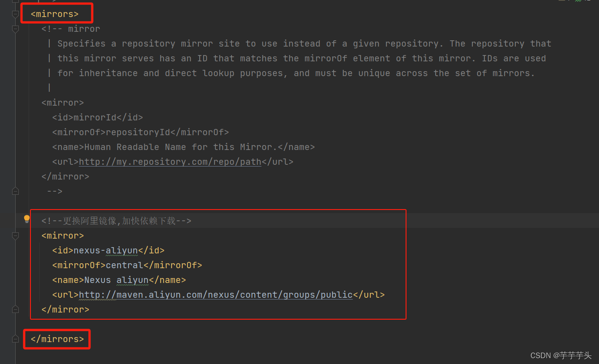The height and width of the screenshot is (364, 599).
Task: Collapse fold marker beside <mirrors> opening tag
Action: point(15,14)
